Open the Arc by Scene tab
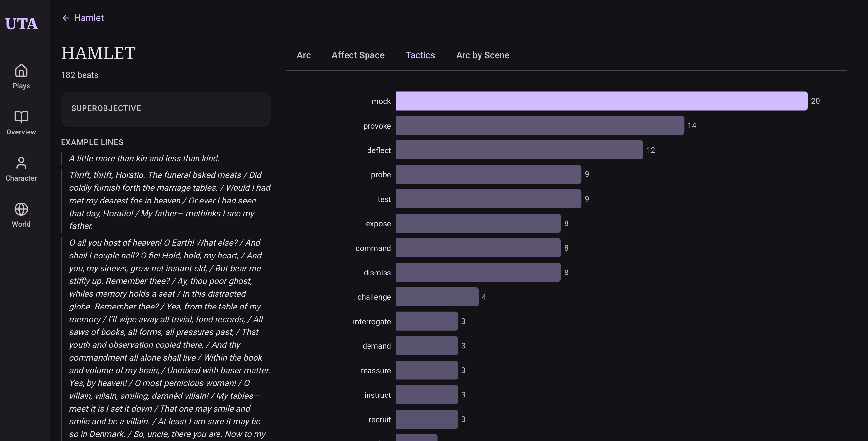Viewport: 868px width, 441px height. click(x=482, y=55)
